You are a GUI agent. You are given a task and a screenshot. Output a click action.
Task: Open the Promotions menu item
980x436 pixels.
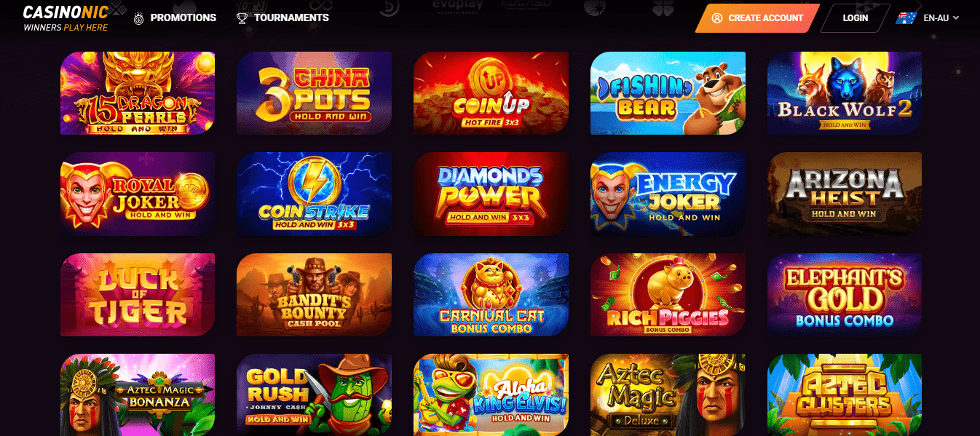(x=175, y=18)
